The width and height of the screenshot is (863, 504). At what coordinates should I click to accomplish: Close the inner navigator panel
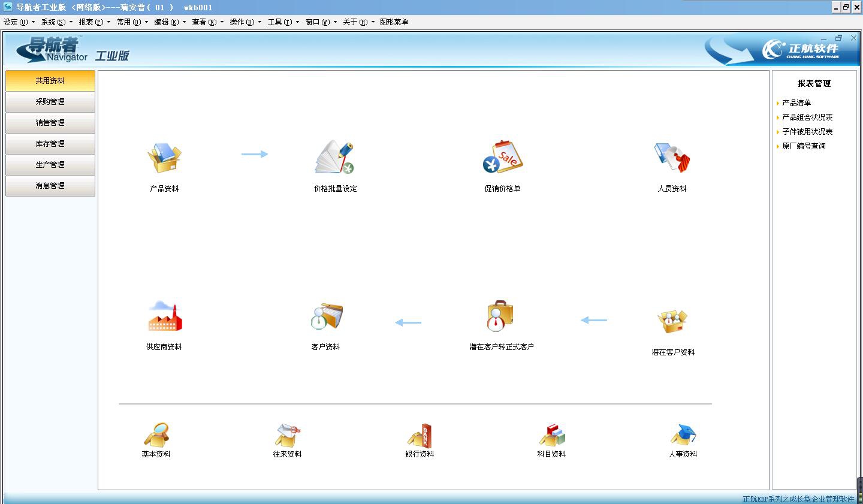(854, 38)
